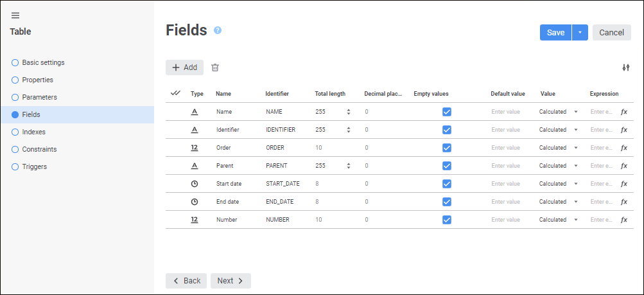Click the numeric type icon for Order row
This screenshot has width=644, height=295.
(x=195, y=148)
